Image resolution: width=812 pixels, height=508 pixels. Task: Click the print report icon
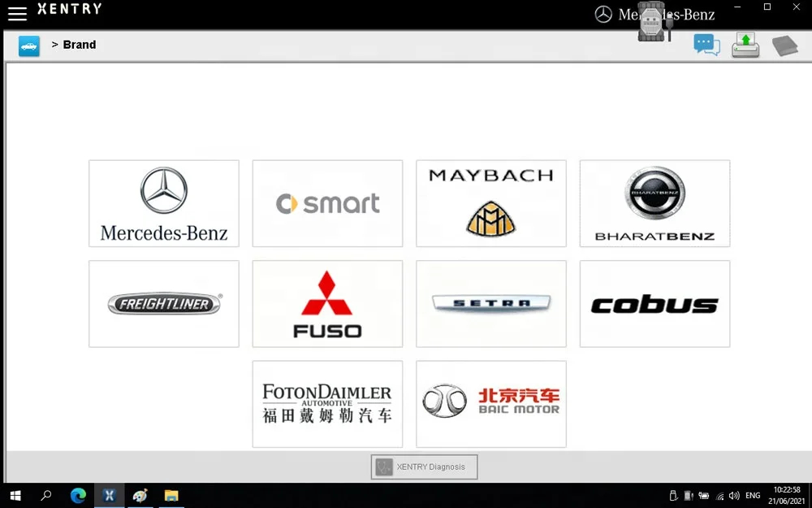pos(745,45)
